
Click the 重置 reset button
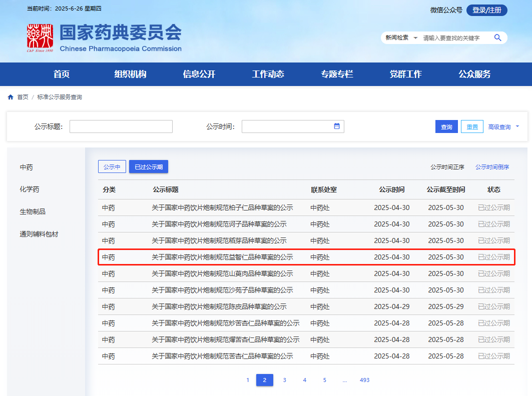(x=472, y=127)
